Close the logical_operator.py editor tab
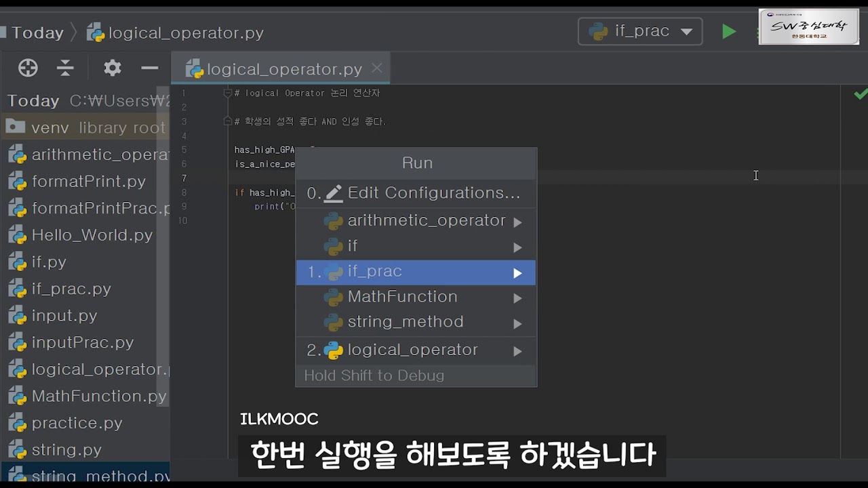Image resolution: width=868 pixels, height=488 pixels. [x=377, y=68]
